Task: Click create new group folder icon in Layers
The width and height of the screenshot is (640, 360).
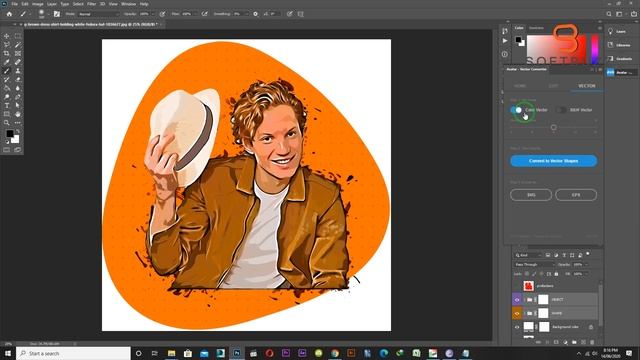Action: (574, 342)
